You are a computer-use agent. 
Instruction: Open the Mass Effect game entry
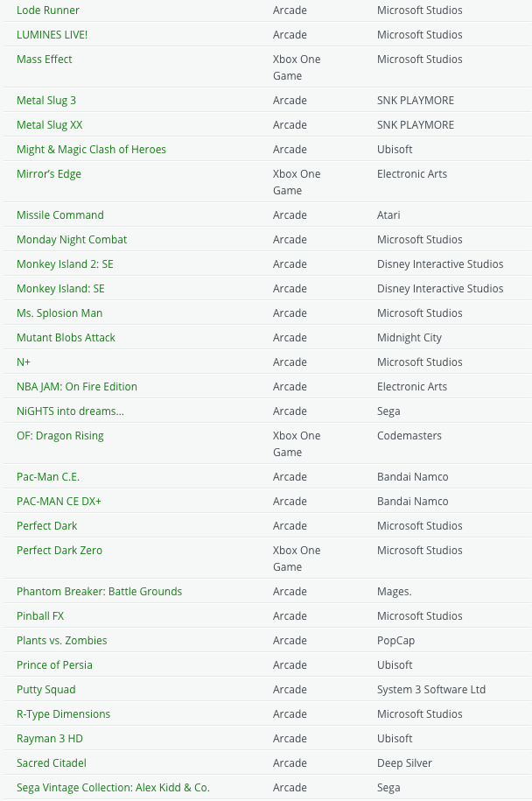[44, 59]
